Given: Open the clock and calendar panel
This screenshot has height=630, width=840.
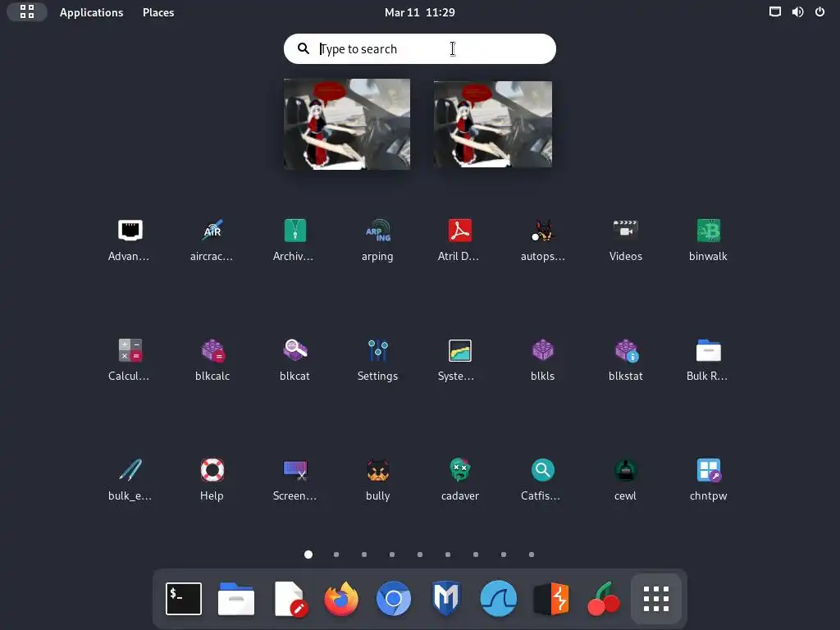Looking at the screenshot, I should pos(420,12).
